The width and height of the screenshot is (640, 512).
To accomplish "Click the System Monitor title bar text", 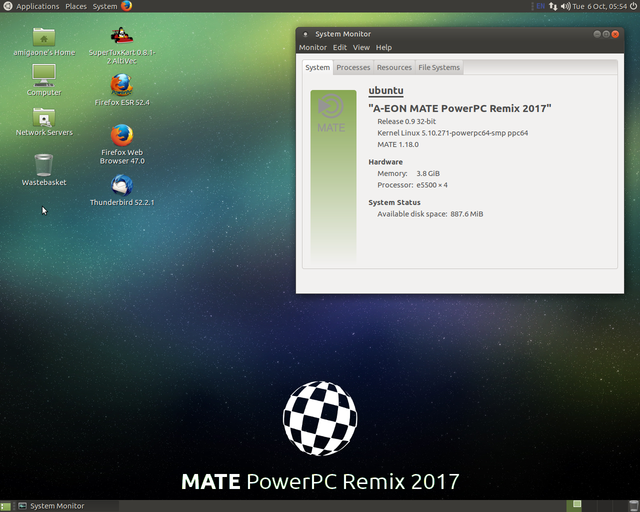I will click(343, 34).
